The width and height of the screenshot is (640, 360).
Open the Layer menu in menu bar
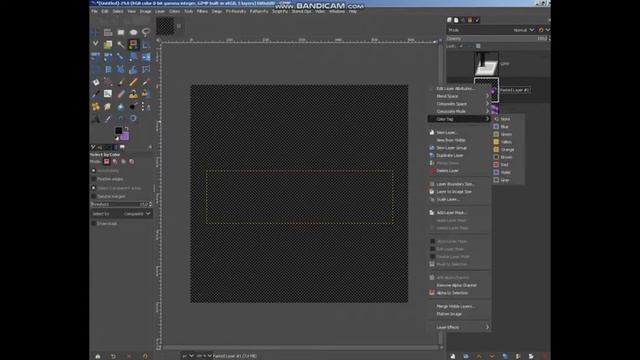coord(160,11)
